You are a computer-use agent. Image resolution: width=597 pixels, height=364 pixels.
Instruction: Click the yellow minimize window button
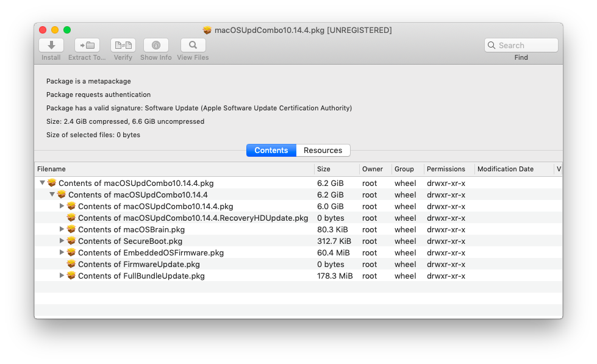pos(55,30)
